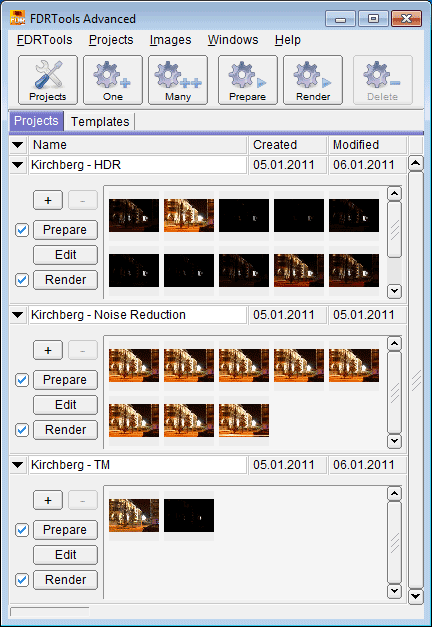Collapse the Kirchberg - TM project
Screen dimensions: 432x627
coord(18,465)
